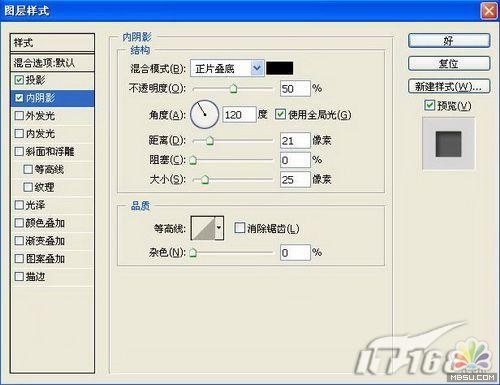Close the 图层样式 dialog
The image size is (500, 385).
coord(489,11)
